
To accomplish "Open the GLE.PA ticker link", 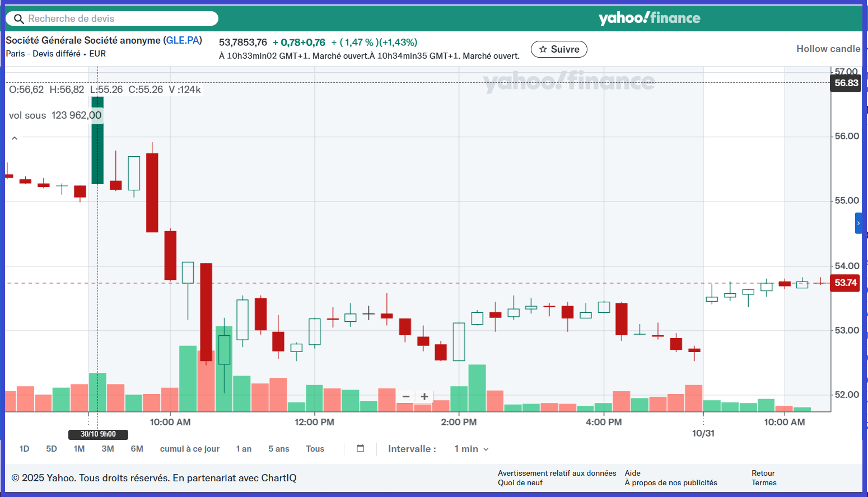I will (183, 40).
